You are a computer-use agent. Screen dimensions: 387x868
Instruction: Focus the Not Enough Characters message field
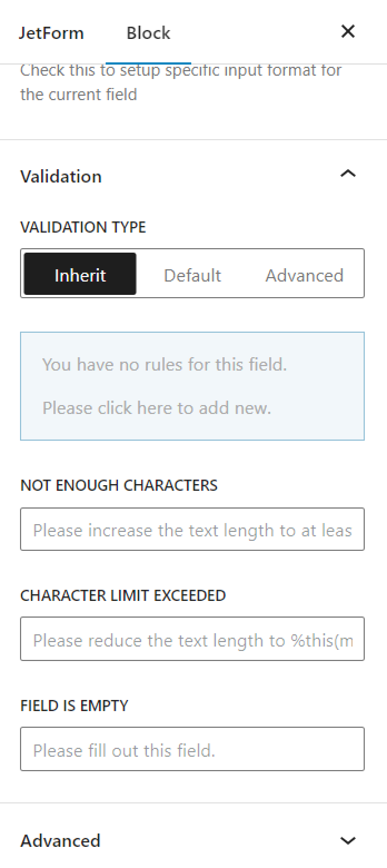click(192, 529)
